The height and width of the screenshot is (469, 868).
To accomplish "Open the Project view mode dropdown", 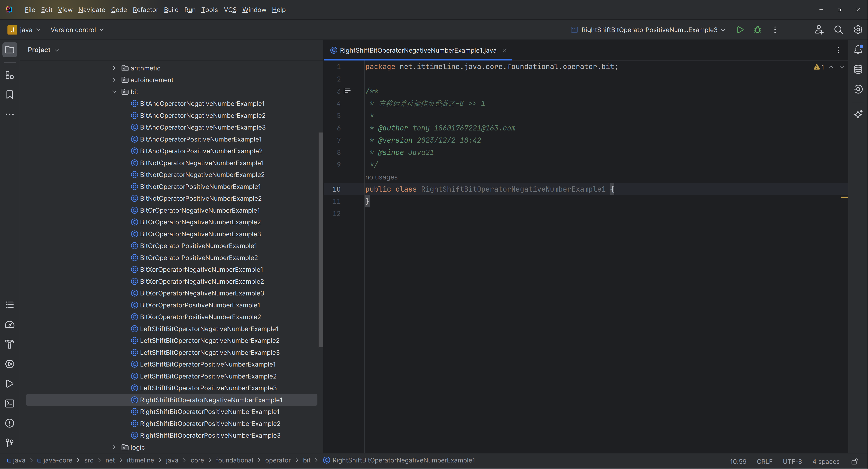I will tap(43, 50).
